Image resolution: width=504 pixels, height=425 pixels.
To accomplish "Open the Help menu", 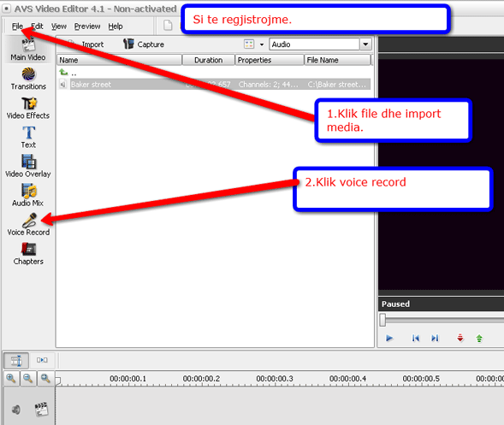I will tap(115, 27).
